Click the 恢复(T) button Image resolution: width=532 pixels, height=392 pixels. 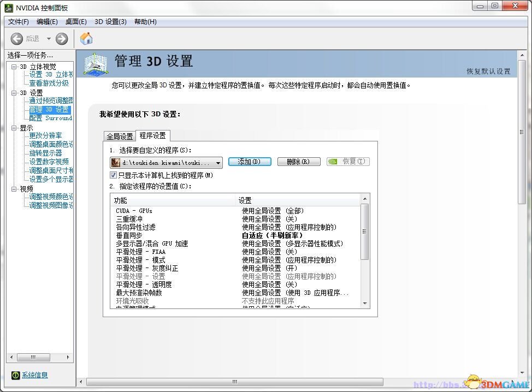pyautogui.click(x=348, y=162)
